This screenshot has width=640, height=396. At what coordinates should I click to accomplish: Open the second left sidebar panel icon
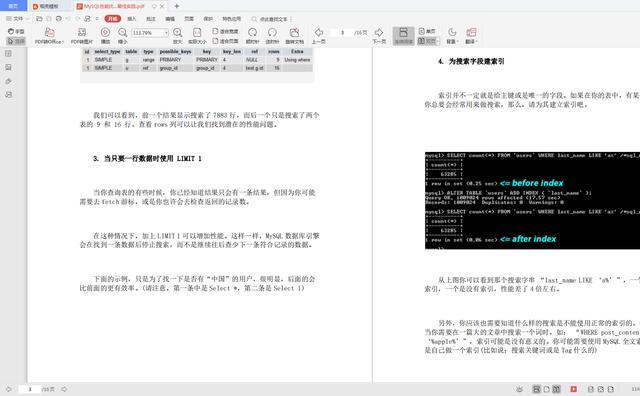click(8, 67)
